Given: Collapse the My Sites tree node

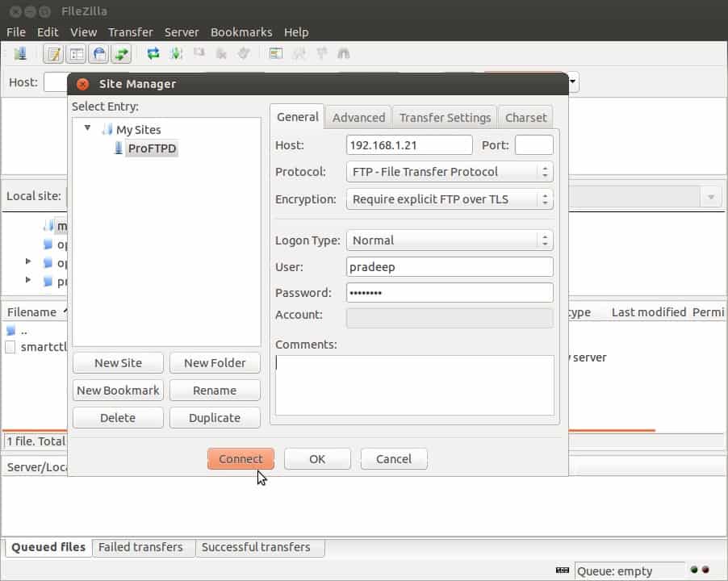Looking at the screenshot, I should 87,127.
